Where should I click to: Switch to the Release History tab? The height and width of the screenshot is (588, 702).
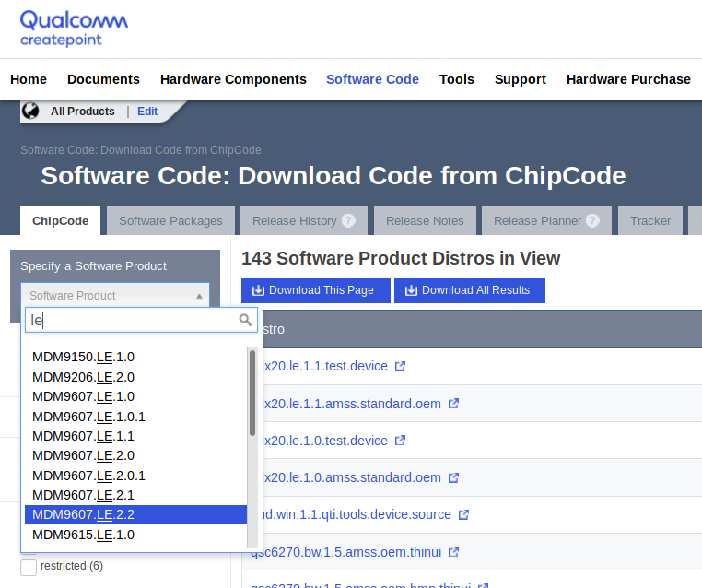(304, 221)
